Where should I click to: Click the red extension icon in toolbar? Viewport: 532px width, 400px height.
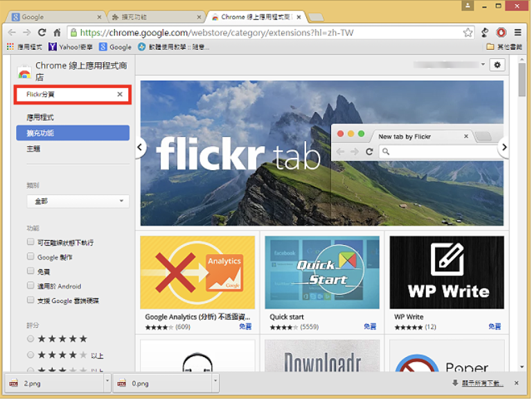501,33
